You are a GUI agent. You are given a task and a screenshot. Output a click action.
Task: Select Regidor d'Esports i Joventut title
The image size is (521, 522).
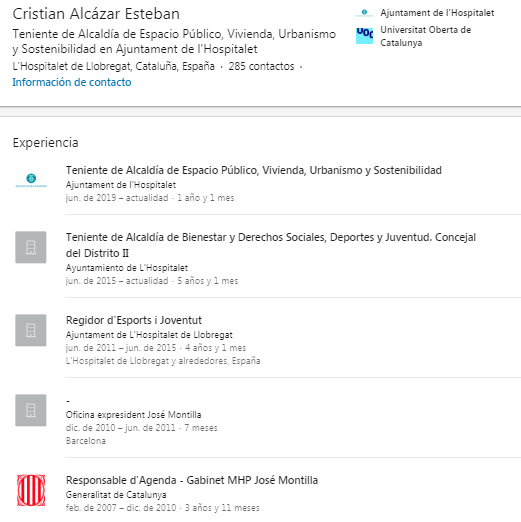coord(134,320)
